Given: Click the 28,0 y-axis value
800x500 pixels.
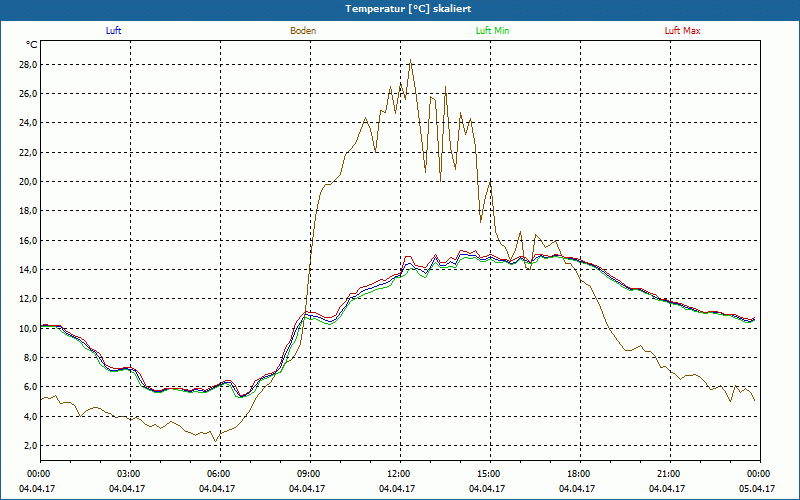Looking at the screenshot, I should click(28, 65).
